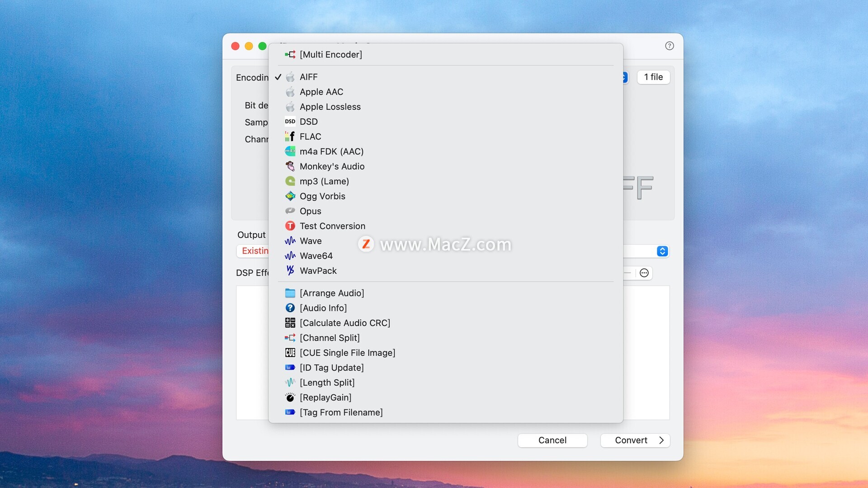Pick the [Audio Info] utility option
Viewport: 868px width, 488px height.
[323, 308]
